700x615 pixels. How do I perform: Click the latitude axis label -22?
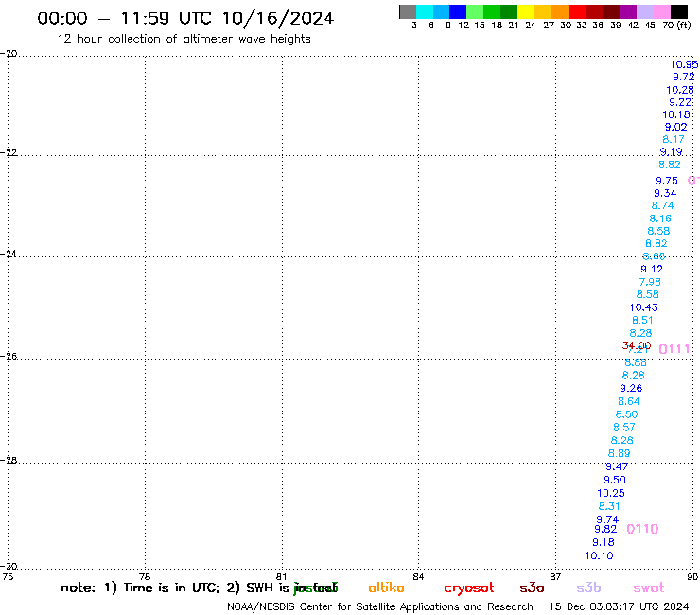click(9, 153)
